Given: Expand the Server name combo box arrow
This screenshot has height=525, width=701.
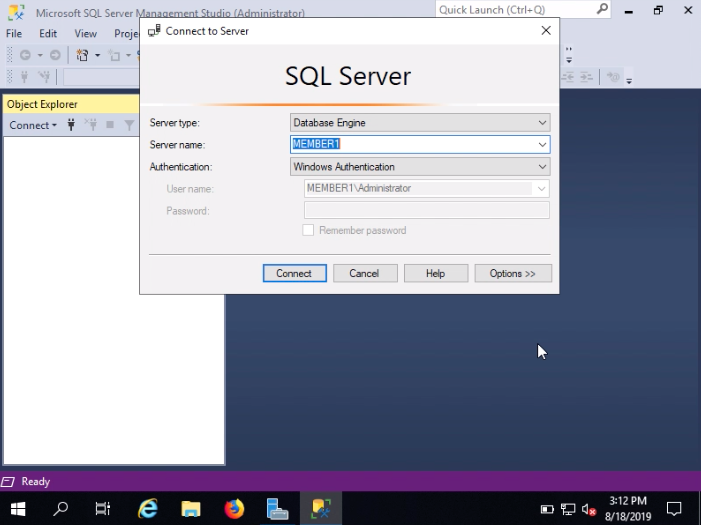Looking at the screenshot, I should point(542,144).
